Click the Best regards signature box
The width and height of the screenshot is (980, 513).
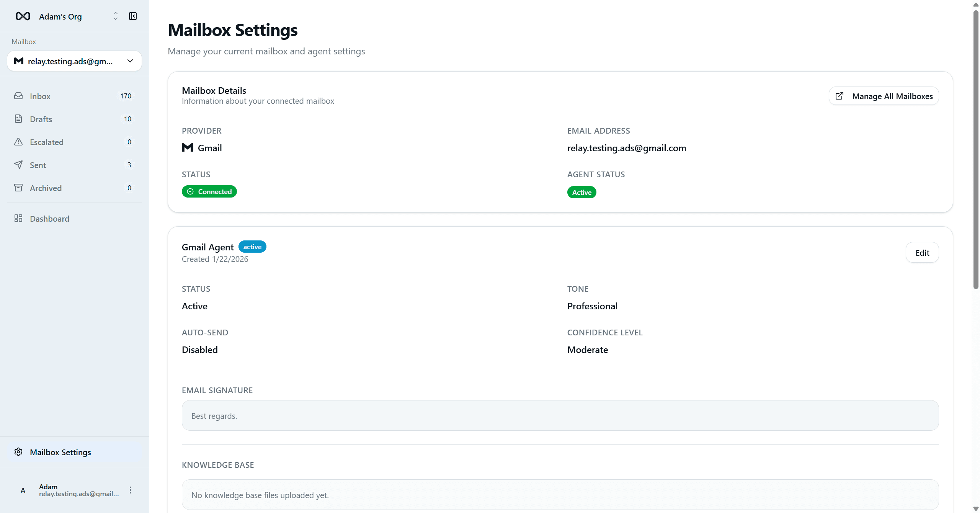[x=560, y=415]
